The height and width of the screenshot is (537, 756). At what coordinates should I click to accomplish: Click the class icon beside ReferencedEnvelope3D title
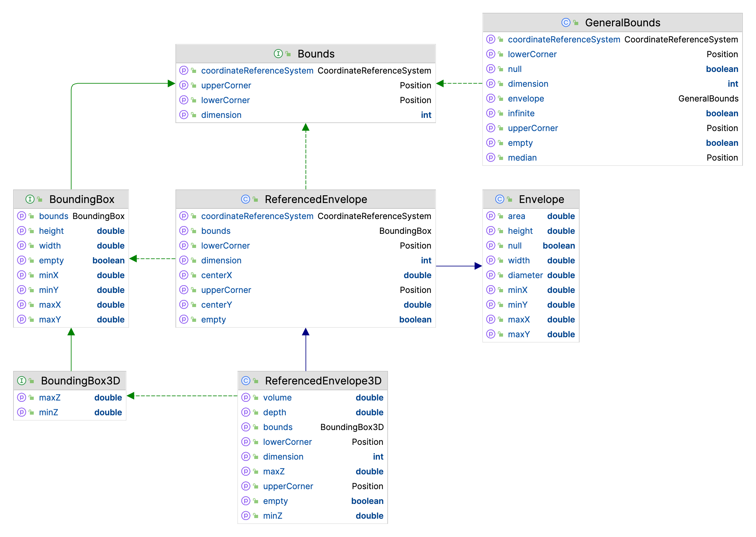tap(246, 381)
